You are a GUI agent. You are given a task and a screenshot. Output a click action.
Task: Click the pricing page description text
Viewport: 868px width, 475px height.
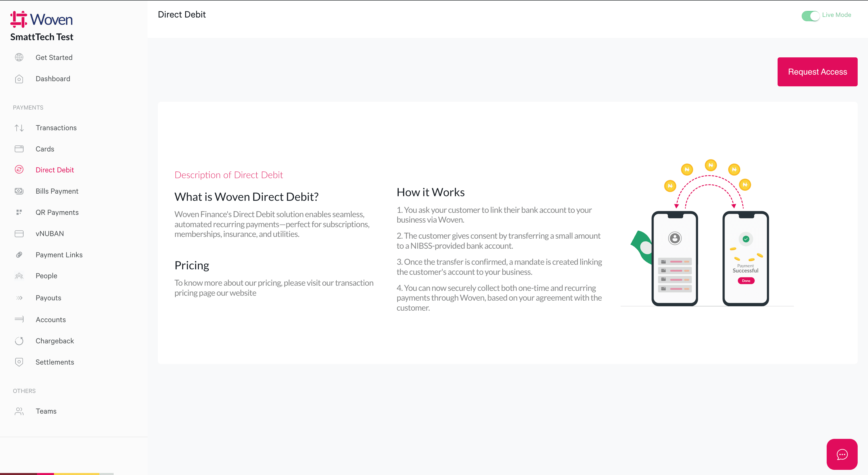274,288
